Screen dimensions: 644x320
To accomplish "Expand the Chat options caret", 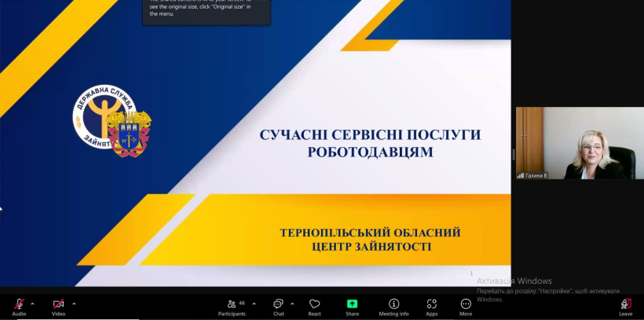I will [292, 304].
